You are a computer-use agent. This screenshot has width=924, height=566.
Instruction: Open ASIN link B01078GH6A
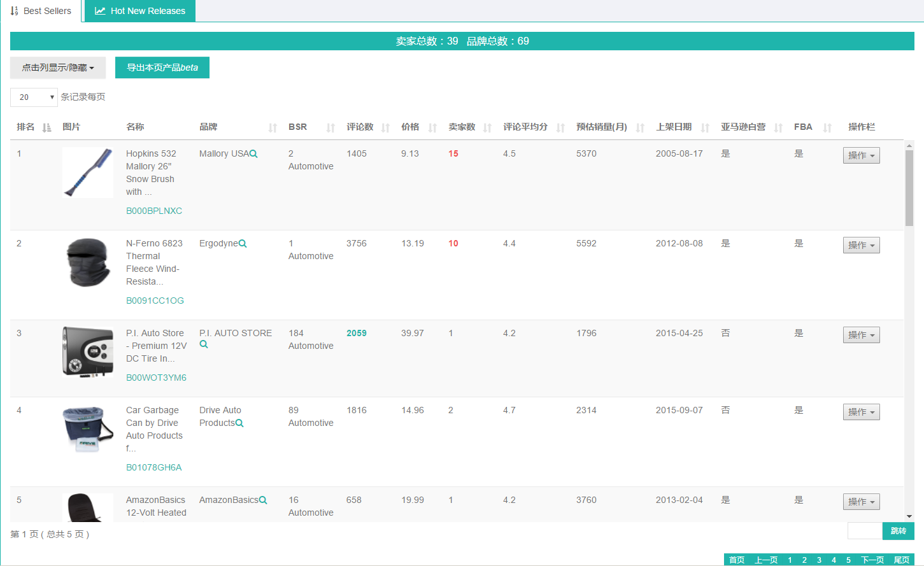pyautogui.click(x=153, y=467)
